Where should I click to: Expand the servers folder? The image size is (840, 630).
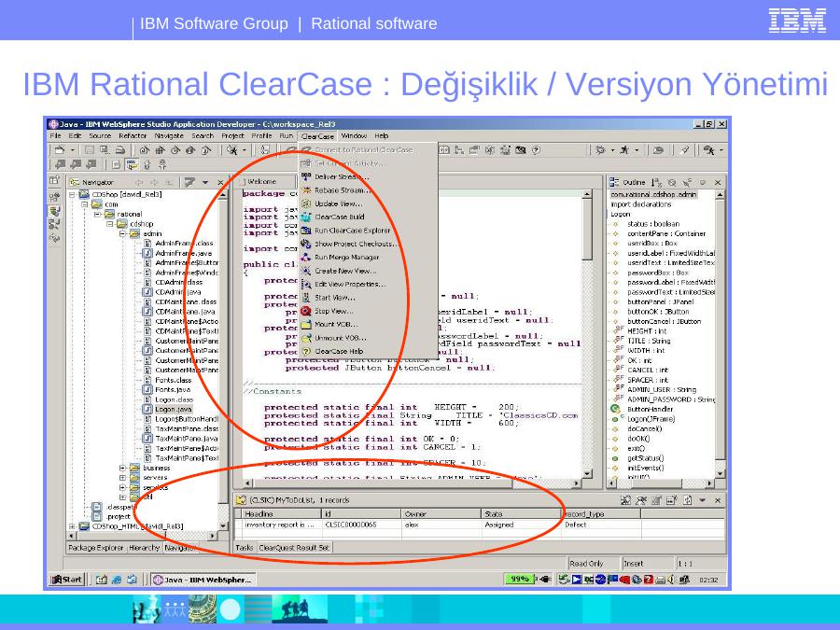coord(122,477)
